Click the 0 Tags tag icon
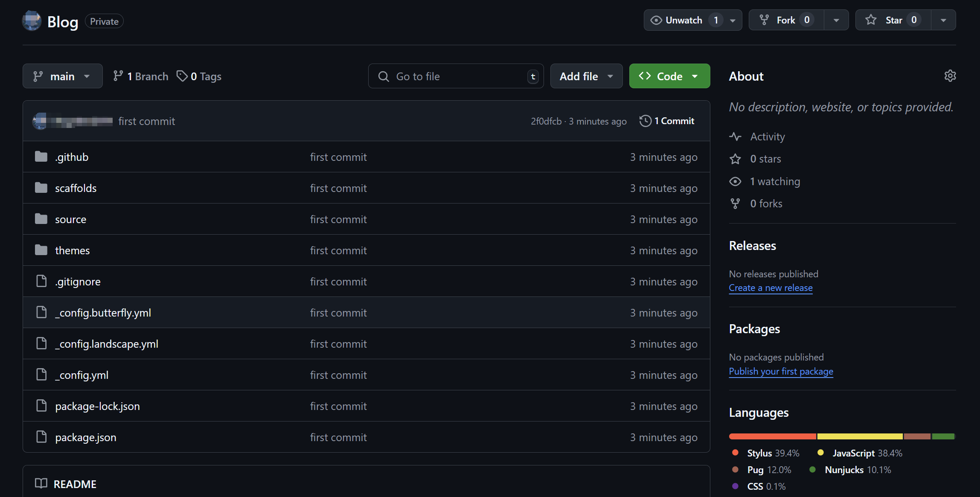Screen dimensions: 980x497 pyautogui.click(x=182, y=76)
